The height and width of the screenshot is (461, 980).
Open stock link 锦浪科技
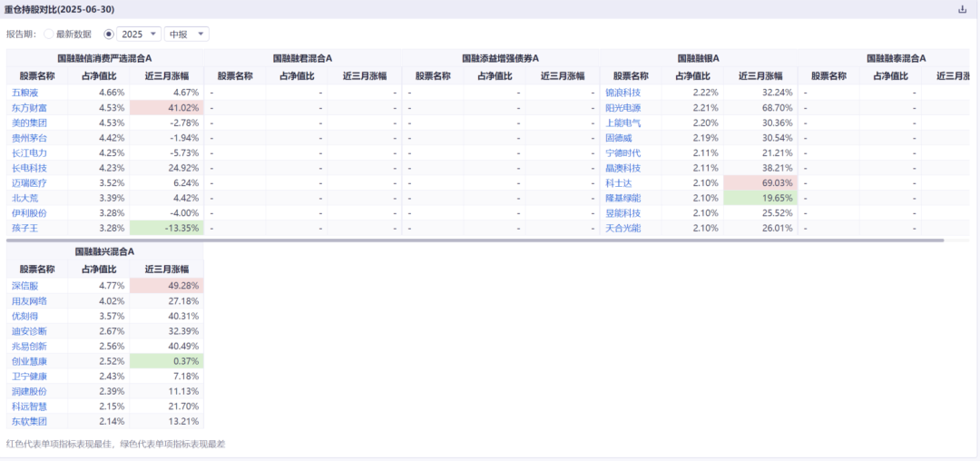coord(622,93)
